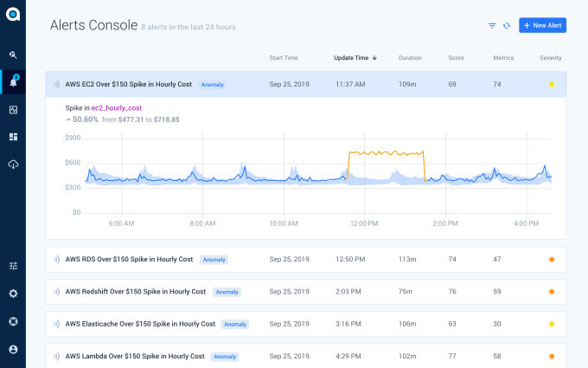Click the app logo at top left
Image resolution: width=588 pixels, height=368 pixels.
pos(13,13)
